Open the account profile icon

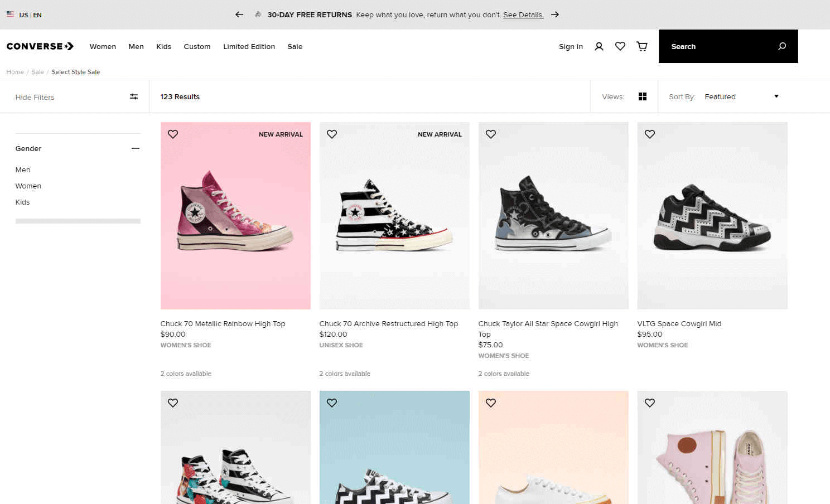coord(599,46)
